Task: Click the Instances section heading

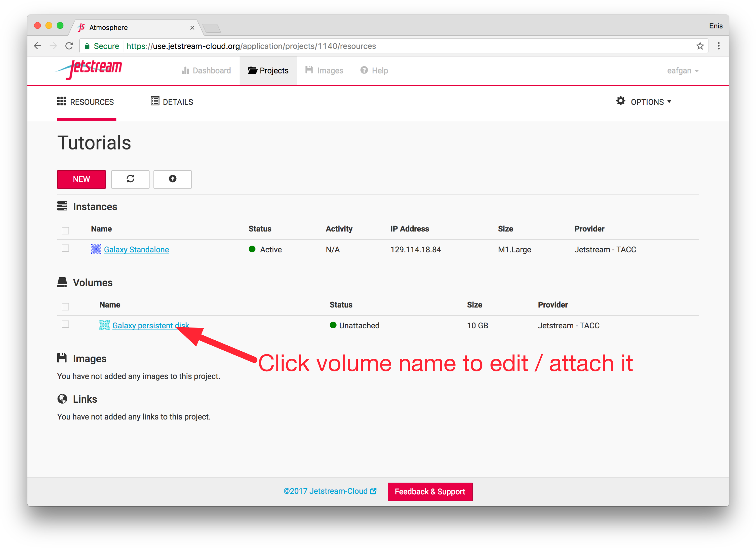Action: [95, 207]
